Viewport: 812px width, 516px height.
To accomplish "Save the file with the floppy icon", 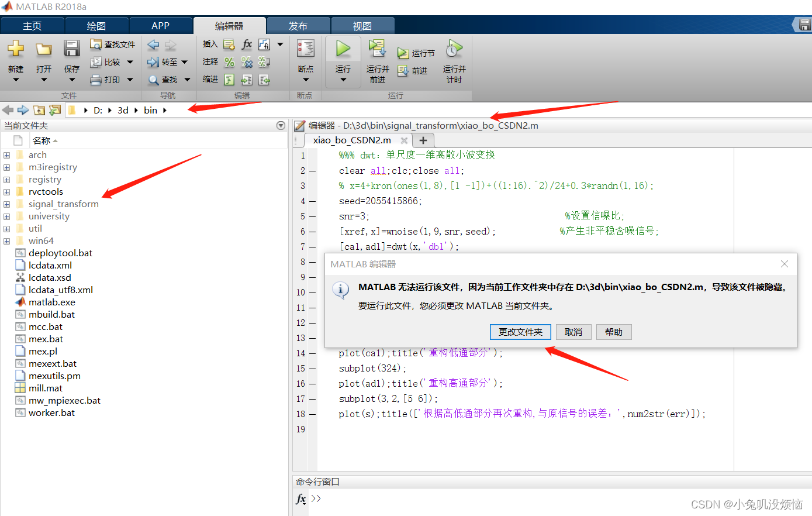I will point(72,49).
